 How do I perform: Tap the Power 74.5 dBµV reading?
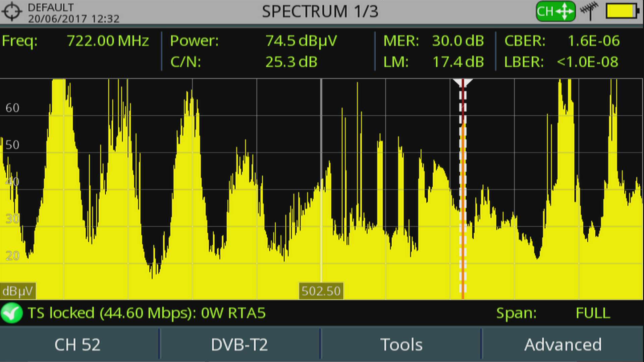click(x=301, y=41)
